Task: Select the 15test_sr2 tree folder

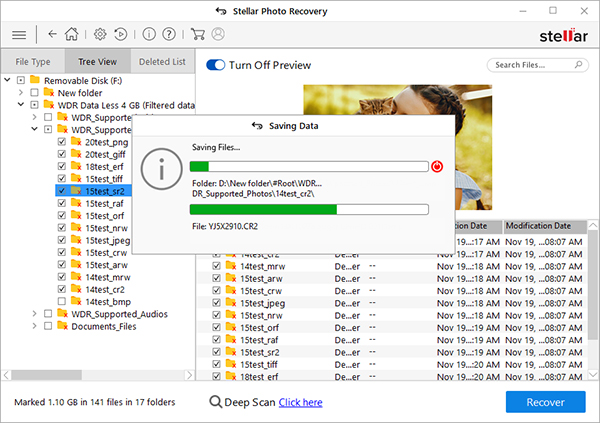Action: point(105,191)
